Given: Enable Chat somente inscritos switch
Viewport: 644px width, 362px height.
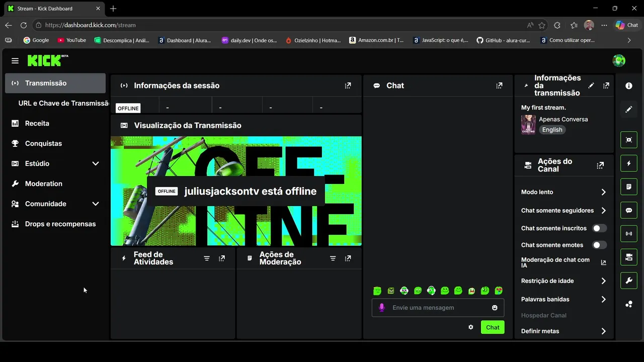Looking at the screenshot, I should 599,228.
